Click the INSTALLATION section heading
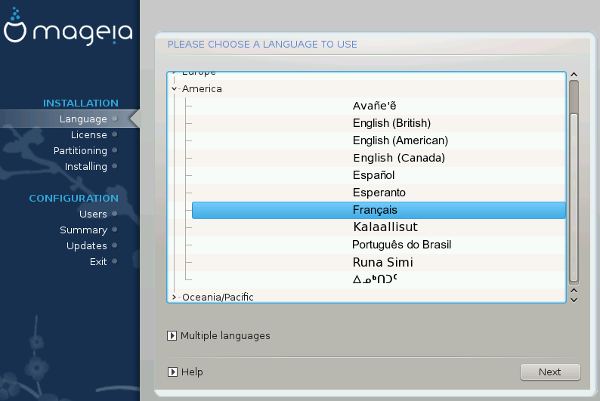 pyautogui.click(x=81, y=103)
